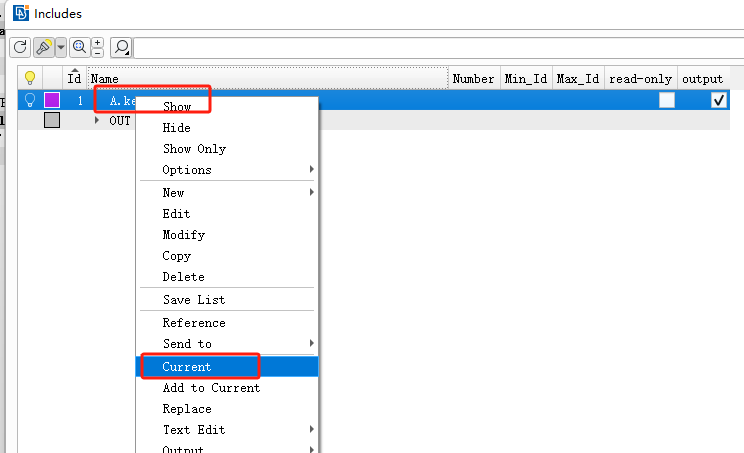This screenshot has width=744, height=453.
Task: Check the read-only box for A.key
Action: click(x=666, y=100)
